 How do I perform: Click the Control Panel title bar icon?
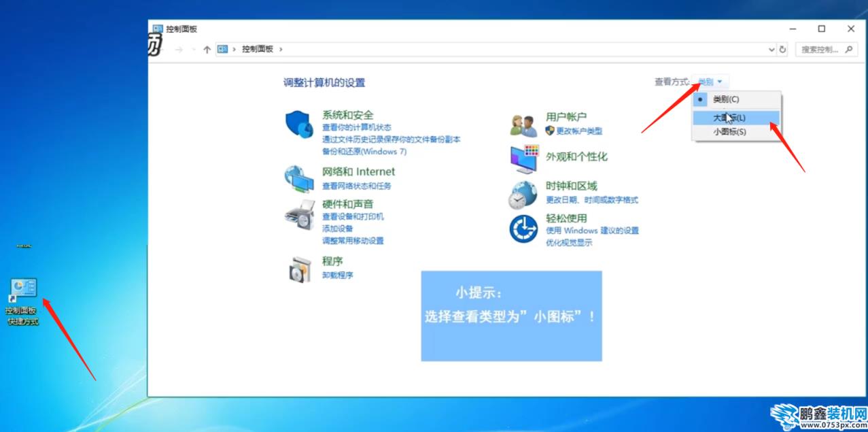[x=158, y=29]
